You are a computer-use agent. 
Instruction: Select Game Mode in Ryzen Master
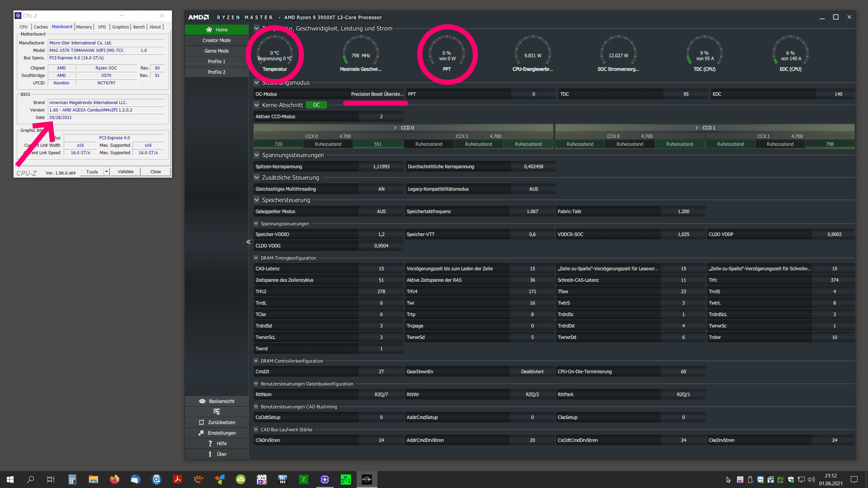[x=217, y=51]
